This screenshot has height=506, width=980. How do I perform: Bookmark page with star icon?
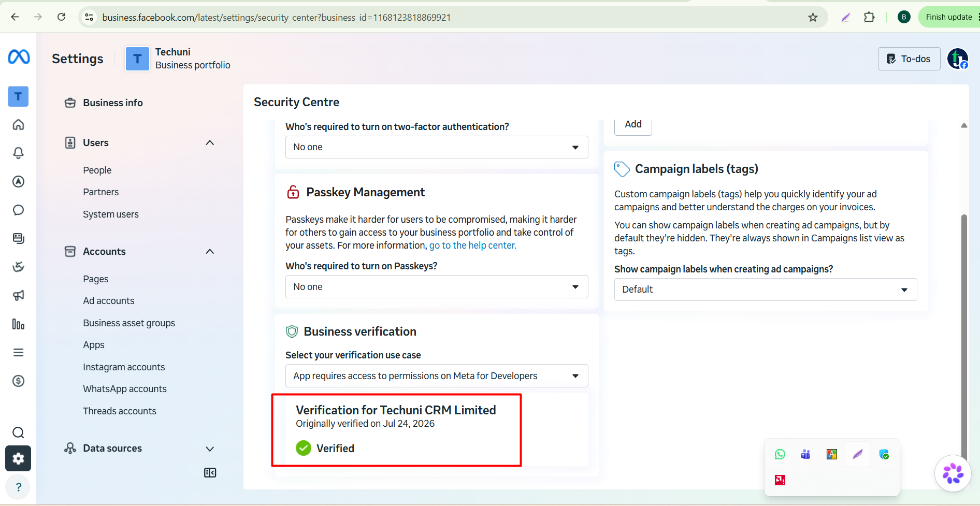pos(813,17)
